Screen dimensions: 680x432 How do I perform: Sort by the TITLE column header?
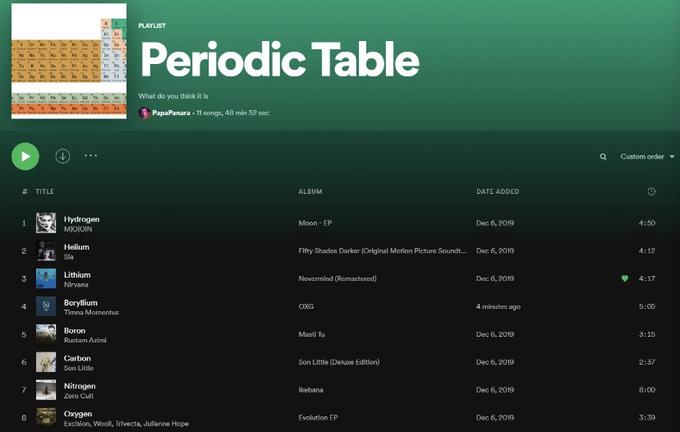tap(45, 191)
